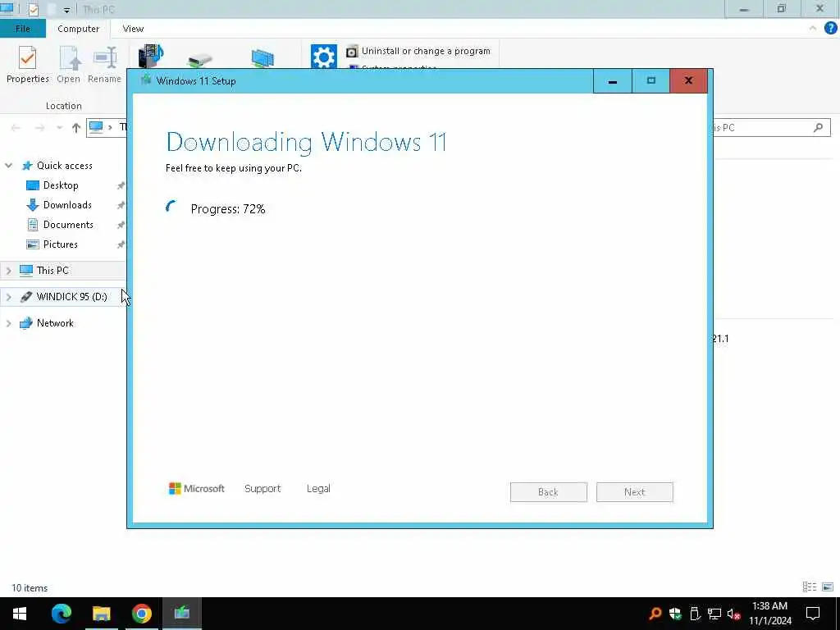Click the Legal link in Setup
840x630 pixels.
point(318,489)
